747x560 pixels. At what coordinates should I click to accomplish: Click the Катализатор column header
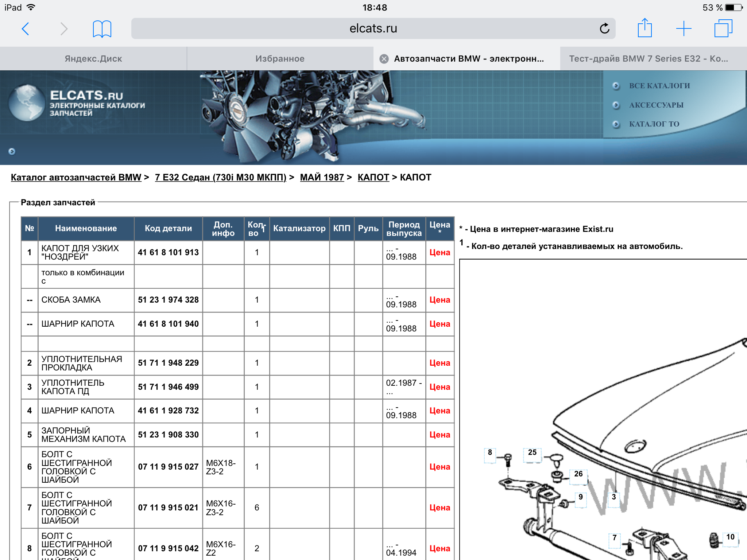pyautogui.click(x=299, y=229)
